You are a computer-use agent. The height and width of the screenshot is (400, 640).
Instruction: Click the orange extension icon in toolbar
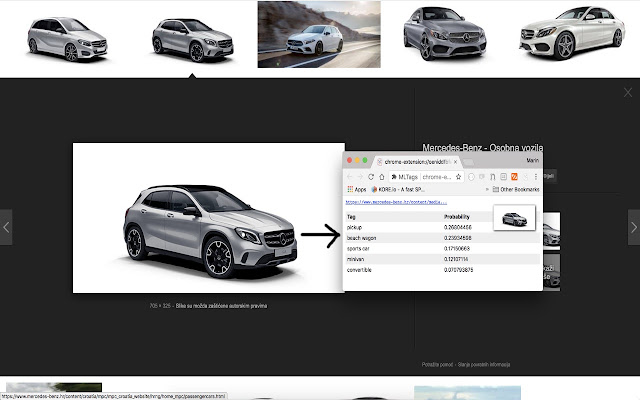pyautogui.click(x=514, y=177)
